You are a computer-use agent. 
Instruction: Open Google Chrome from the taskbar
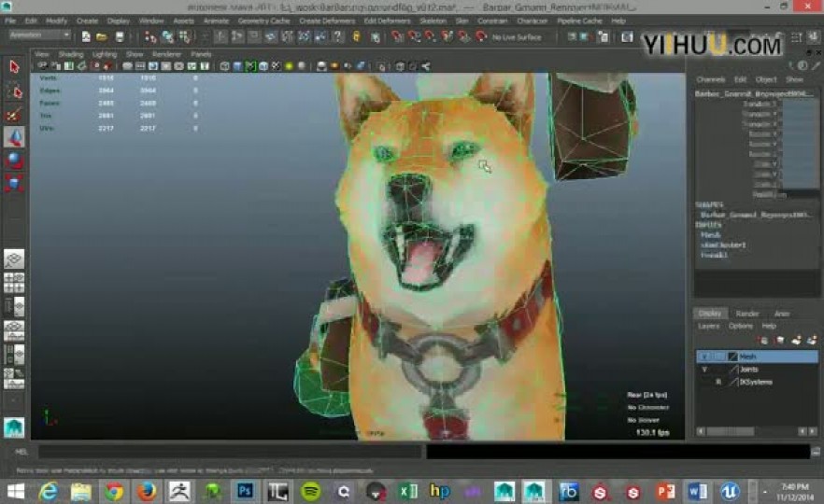(x=114, y=491)
